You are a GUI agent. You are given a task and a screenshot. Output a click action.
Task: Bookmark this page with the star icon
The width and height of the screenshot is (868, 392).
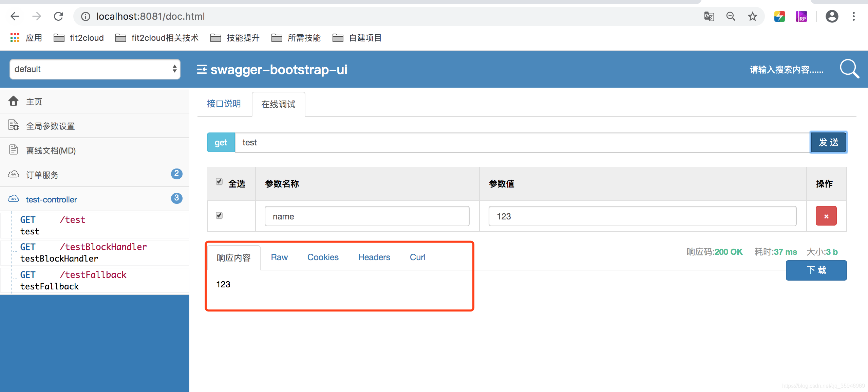[752, 16]
